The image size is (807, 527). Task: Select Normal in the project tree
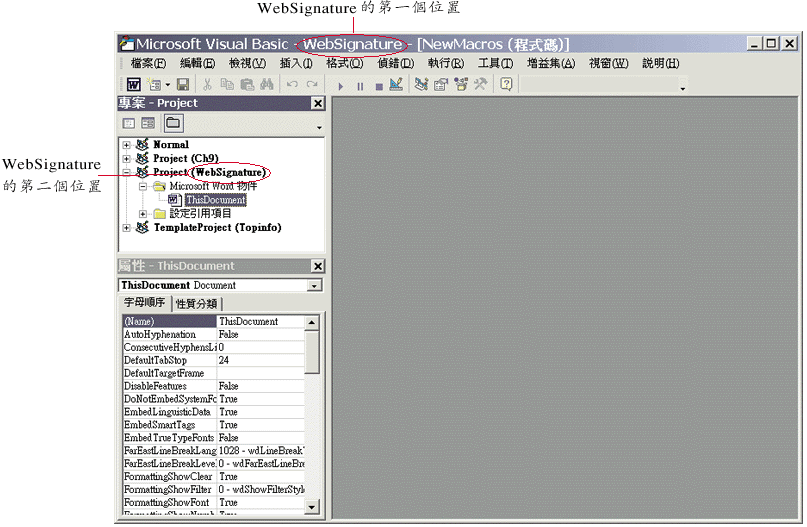point(171,145)
